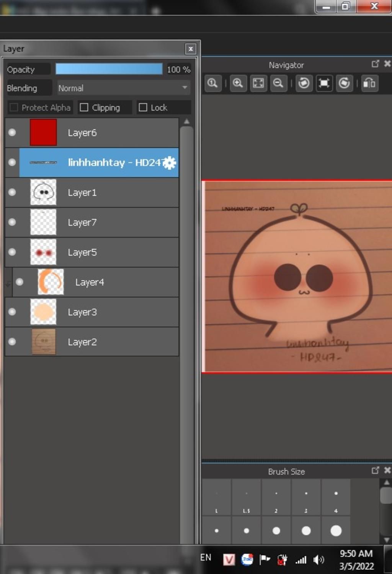Hide Layer7 using its visibility dot
Screen dimensions: 392x574
12,222
